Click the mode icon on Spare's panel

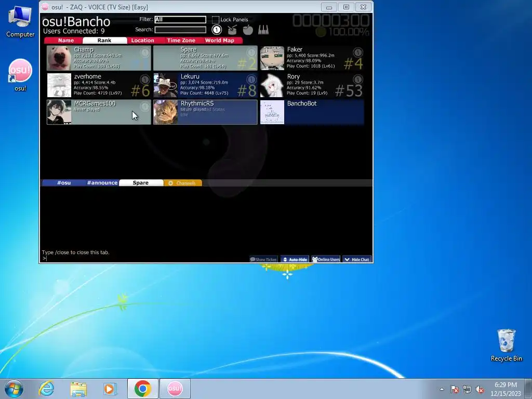click(x=251, y=52)
